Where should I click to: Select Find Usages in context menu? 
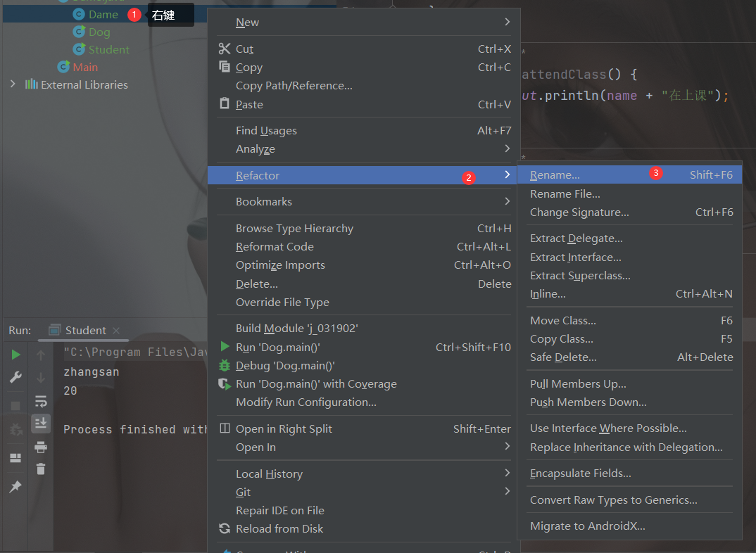(x=364, y=131)
